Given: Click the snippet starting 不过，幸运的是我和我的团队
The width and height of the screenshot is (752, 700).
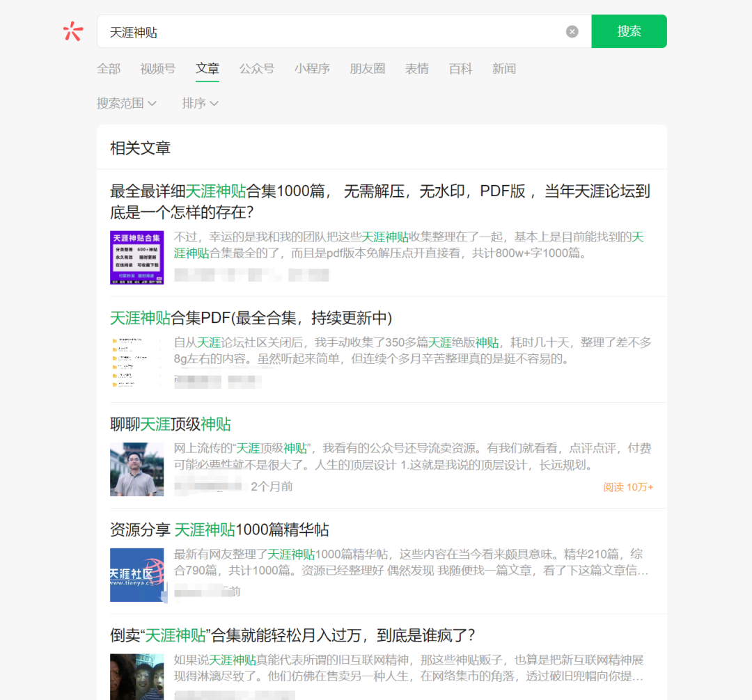Looking at the screenshot, I should click(409, 245).
